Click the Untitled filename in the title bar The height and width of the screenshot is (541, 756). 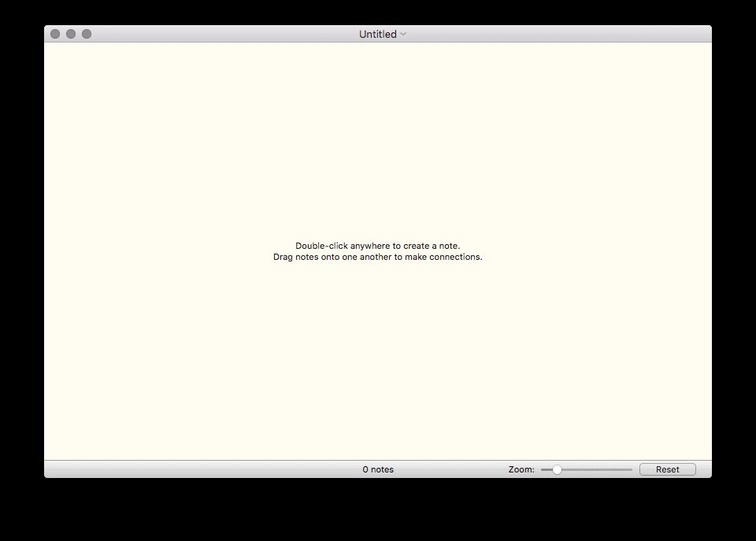point(376,34)
